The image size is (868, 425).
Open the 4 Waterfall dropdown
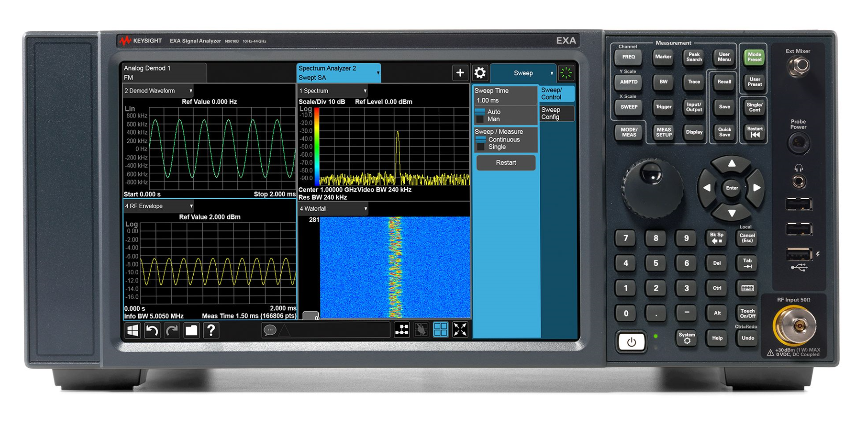[365, 209]
